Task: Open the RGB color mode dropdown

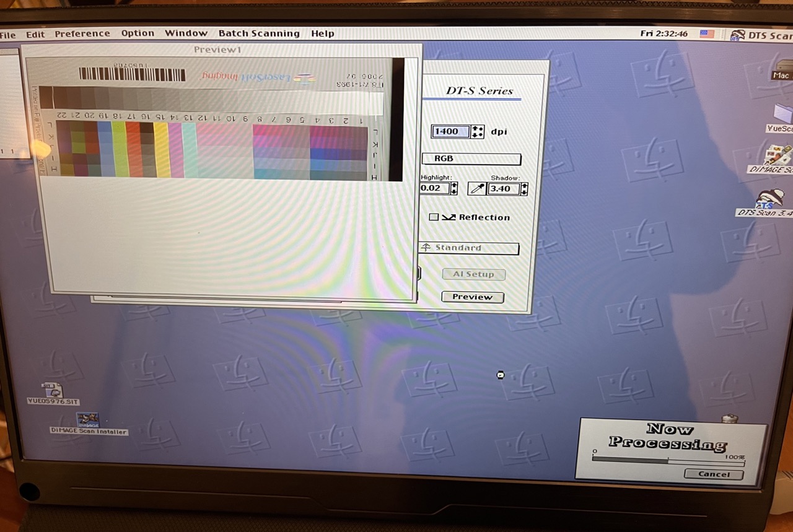Action: pyautogui.click(x=471, y=159)
